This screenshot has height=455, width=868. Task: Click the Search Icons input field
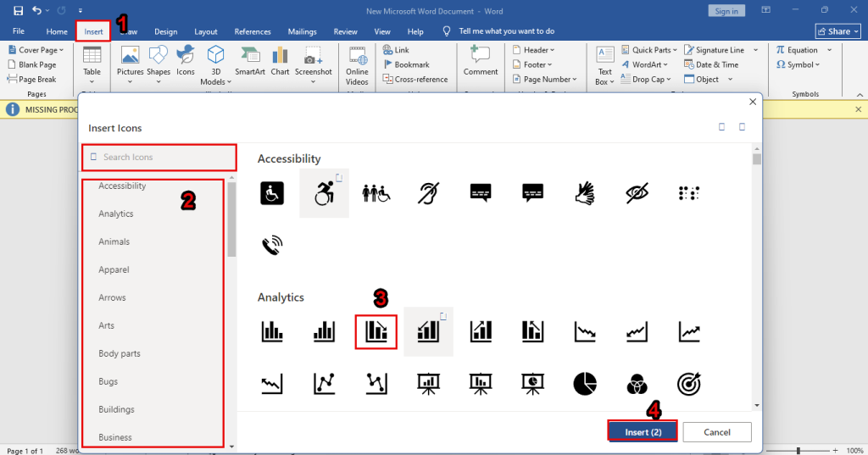point(159,157)
